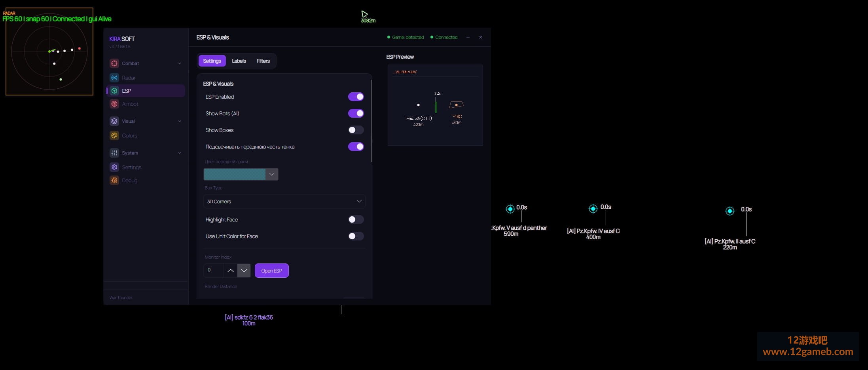Click the cyan target marker above Pz.Kpfw. II ausf C
868x370 pixels.
730,211
